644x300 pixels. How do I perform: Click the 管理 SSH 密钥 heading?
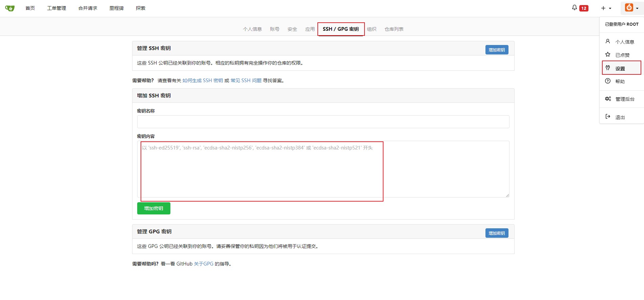tap(154, 48)
